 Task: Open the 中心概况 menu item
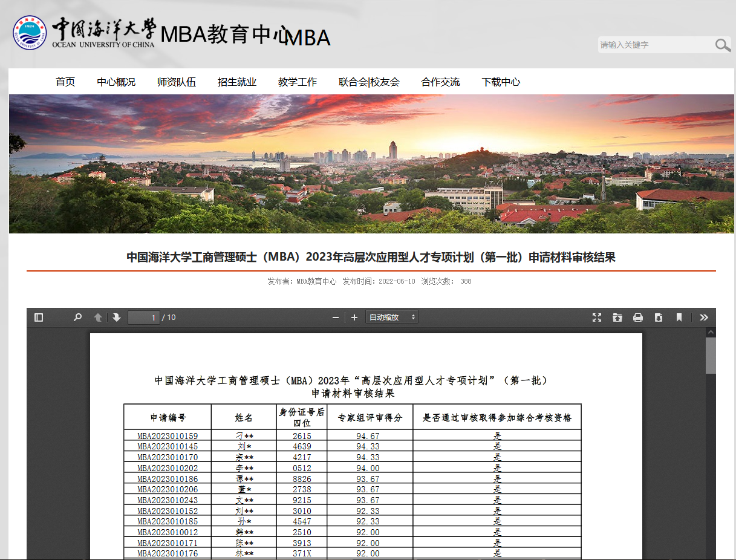point(116,82)
